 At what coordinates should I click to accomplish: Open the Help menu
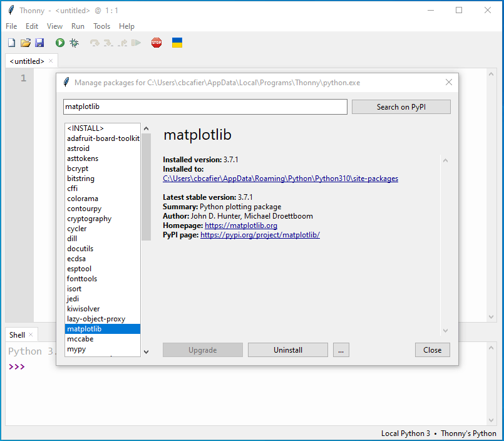[126, 26]
